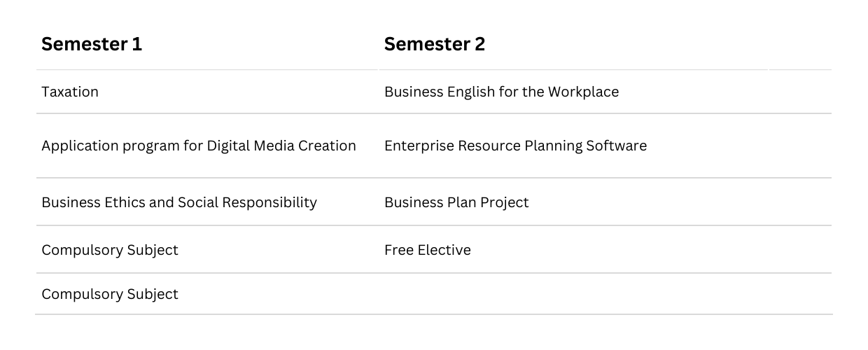
Task: Click the numeral 2 in second heading
Action: coord(479,44)
